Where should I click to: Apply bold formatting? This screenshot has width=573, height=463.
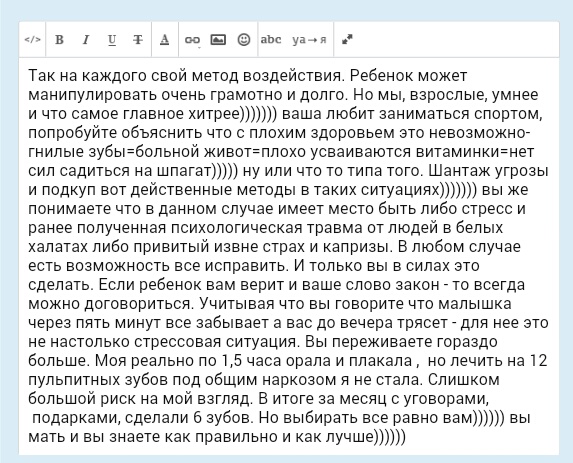point(59,39)
